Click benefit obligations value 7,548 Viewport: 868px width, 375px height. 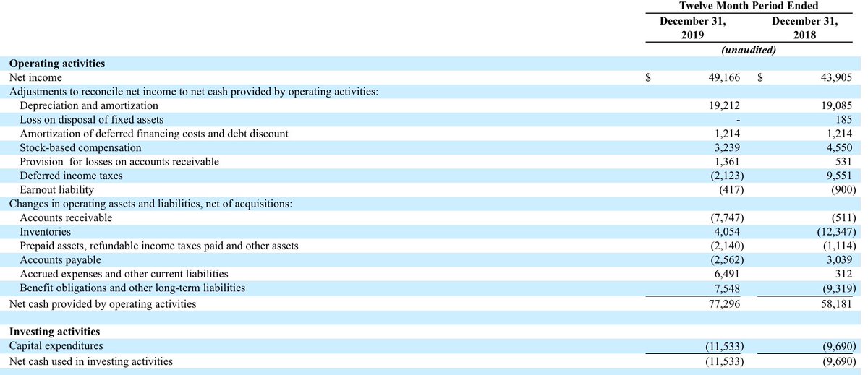(728, 288)
